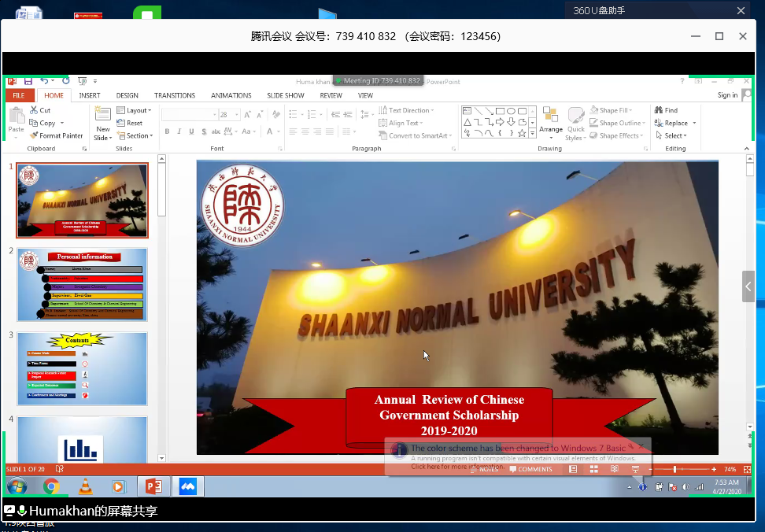The width and height of the screenshot is (765, 532).
Task: Click the Save icon in Quick Access Toolbar
Action: 28,81
